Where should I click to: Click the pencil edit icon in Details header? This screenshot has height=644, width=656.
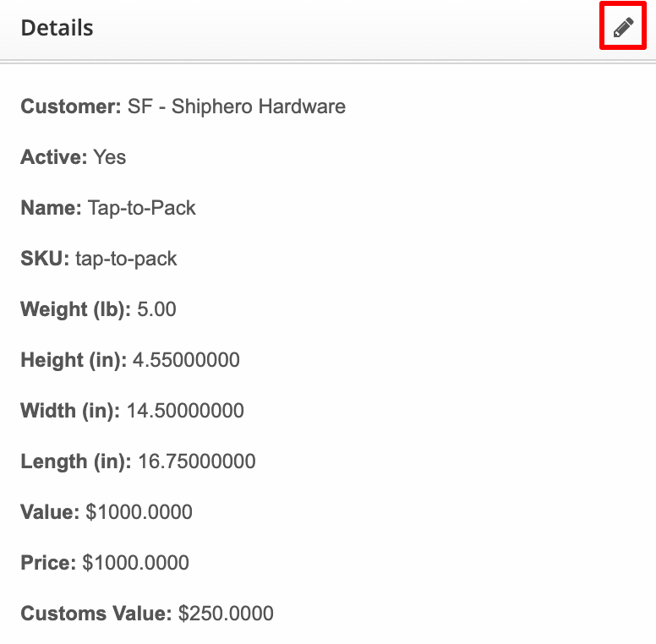click(623, 28)
